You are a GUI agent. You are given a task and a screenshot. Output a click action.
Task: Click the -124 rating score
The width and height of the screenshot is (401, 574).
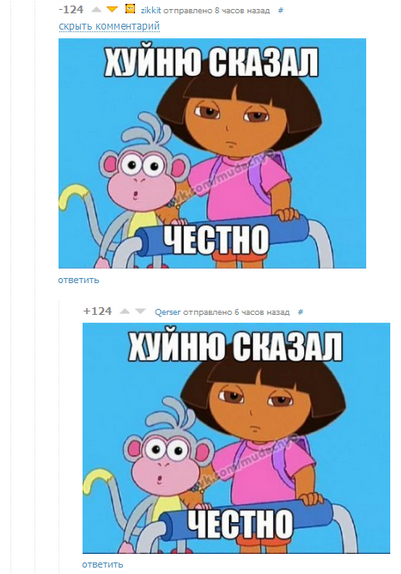[x=71, y=10]
